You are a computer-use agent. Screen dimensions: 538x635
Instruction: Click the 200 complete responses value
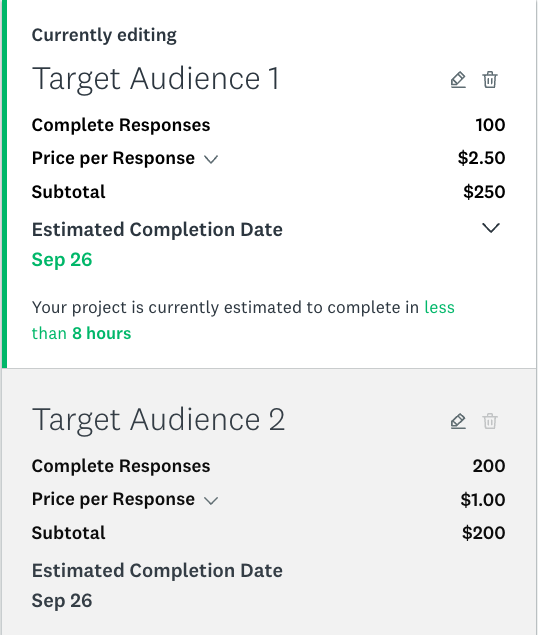pyautogui.click(x=489, y=466)
